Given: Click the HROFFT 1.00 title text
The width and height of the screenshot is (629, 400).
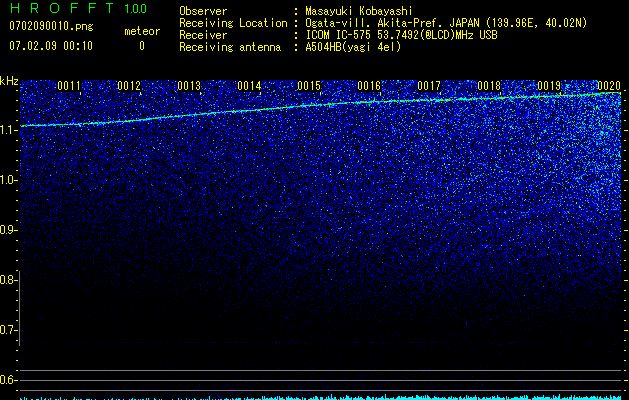Looking at the screenshot, I should pyautogui.click(x=78, y=8).
